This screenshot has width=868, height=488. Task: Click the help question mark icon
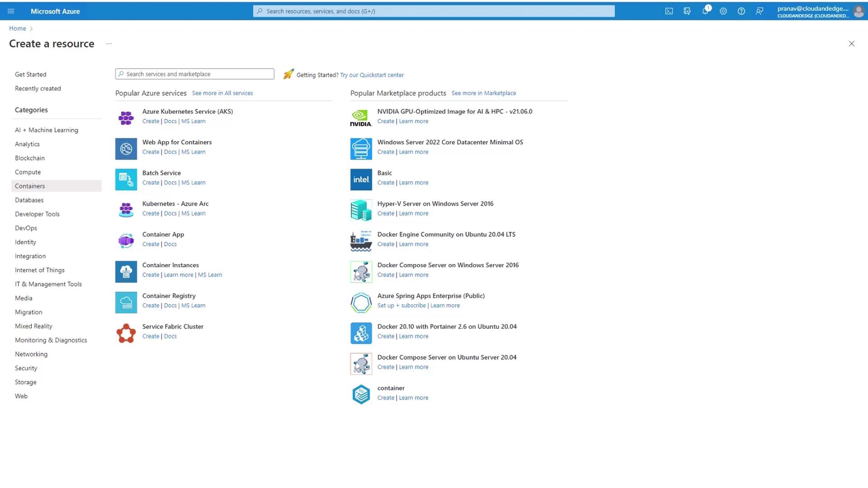coord(741,11)
